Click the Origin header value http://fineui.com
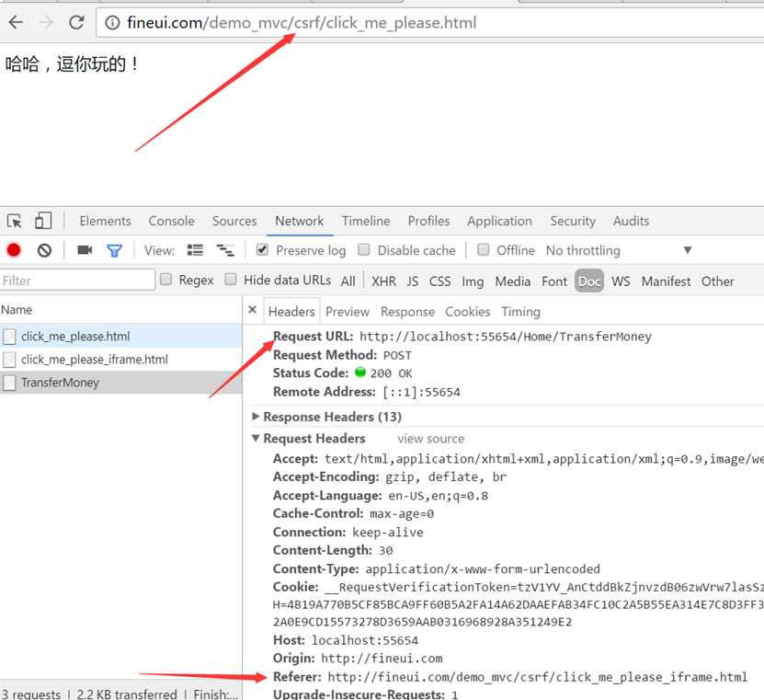The image size is (764, 700). point(382,659)
